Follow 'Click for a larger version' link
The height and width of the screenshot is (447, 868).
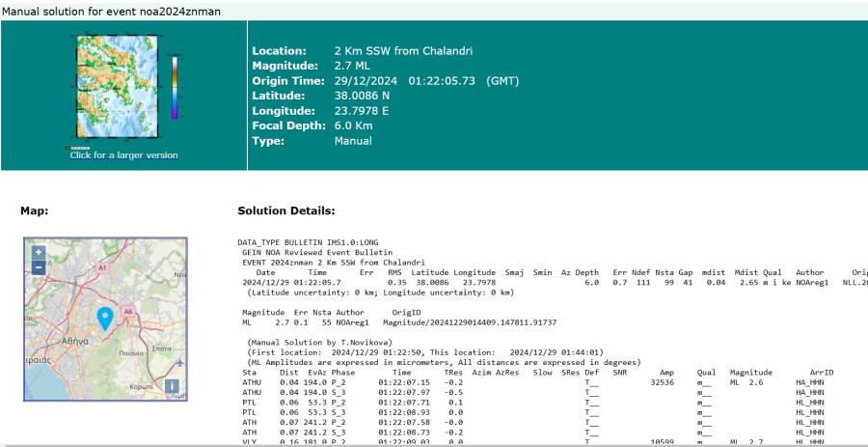123,155
